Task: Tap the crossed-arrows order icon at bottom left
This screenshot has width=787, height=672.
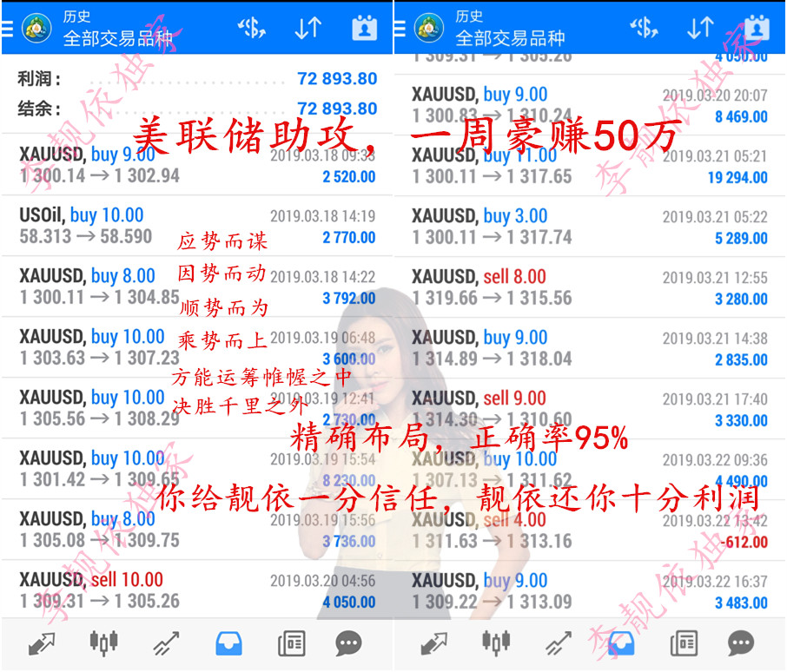Action: point(42,643)
